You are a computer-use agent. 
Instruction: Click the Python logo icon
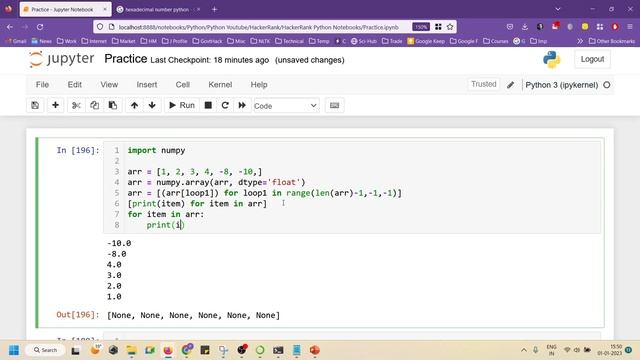point(551,60)
